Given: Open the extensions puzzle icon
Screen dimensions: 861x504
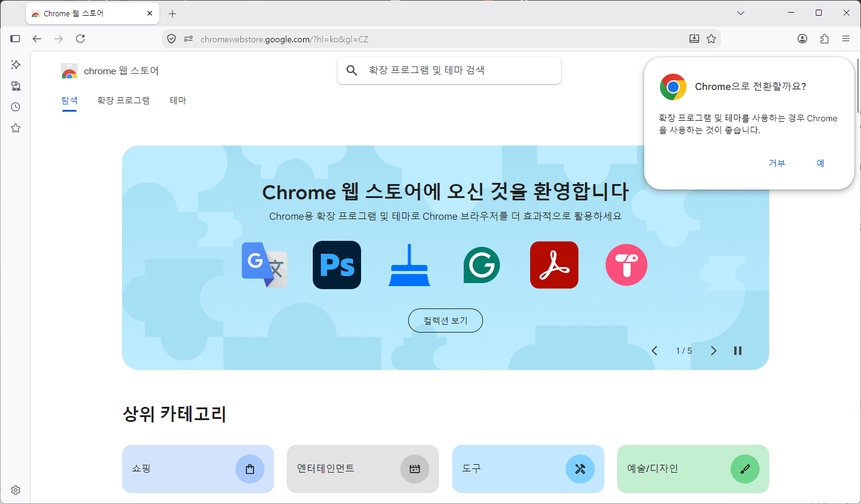Looking at the screenshot, I should pyautogui.click(x=824, y=39).
